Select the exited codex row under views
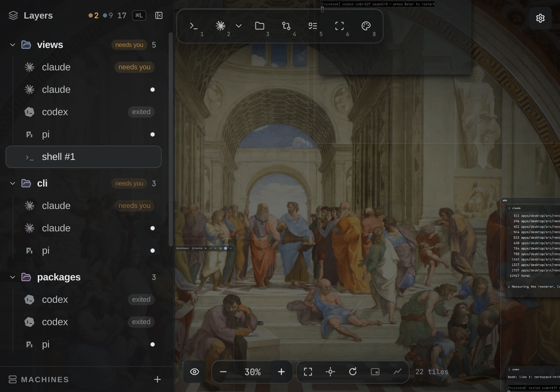560x392 pixels. (83, 112)
